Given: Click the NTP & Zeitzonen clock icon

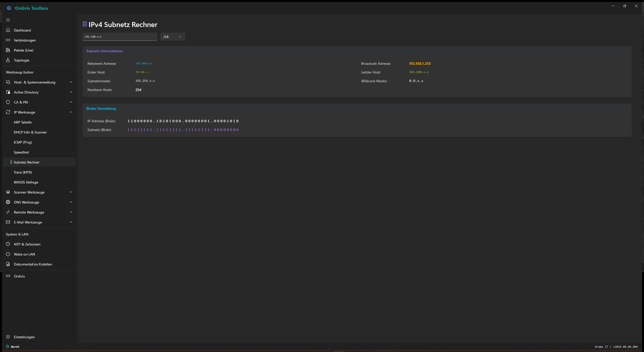Looking at the screenshot, I should click(x=8, y=244).
